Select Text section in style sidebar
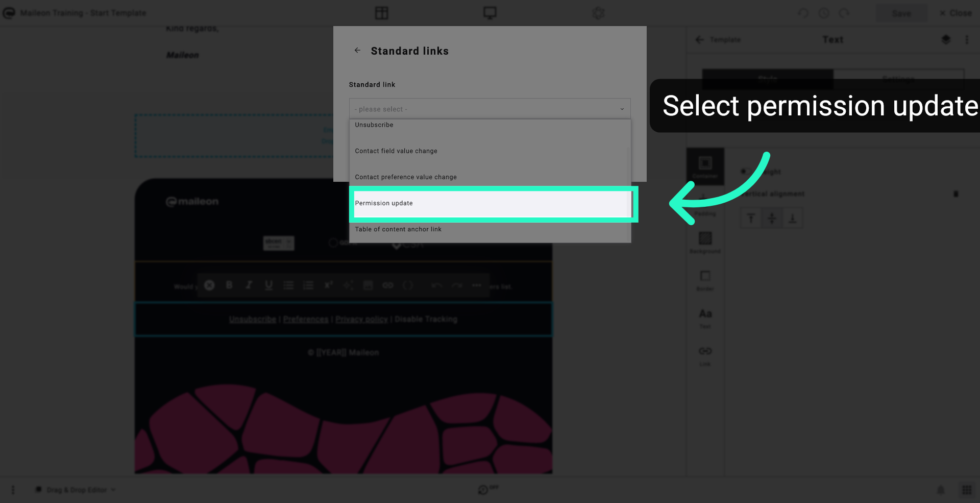This screenshot has width=980, height=503. click(705, 318)
